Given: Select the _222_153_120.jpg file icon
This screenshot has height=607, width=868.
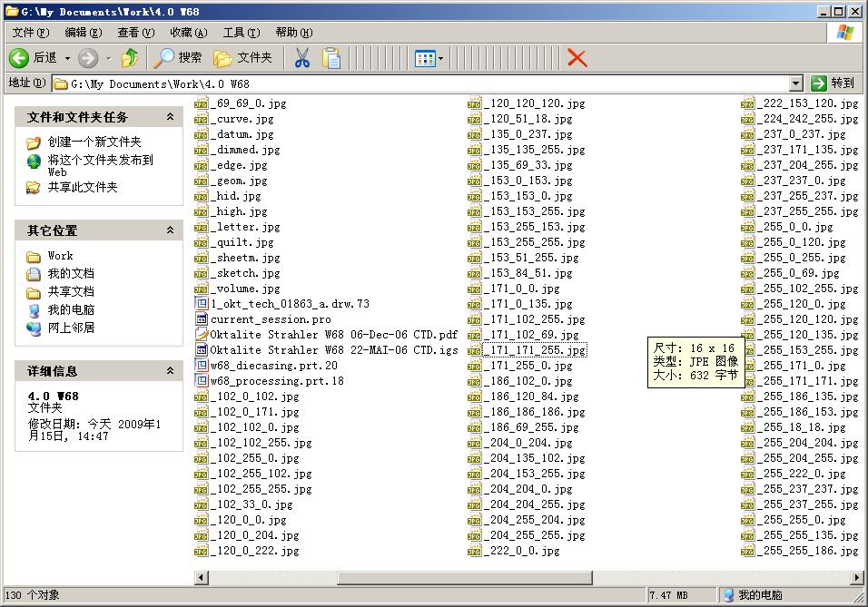Looking at the screenshot, I should pos(748,103).
